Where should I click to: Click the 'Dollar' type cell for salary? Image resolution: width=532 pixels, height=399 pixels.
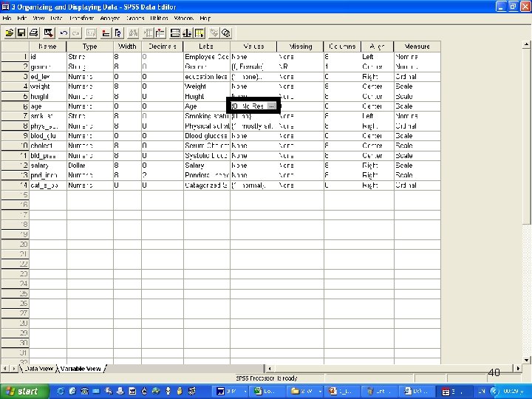tap(90, 166)
